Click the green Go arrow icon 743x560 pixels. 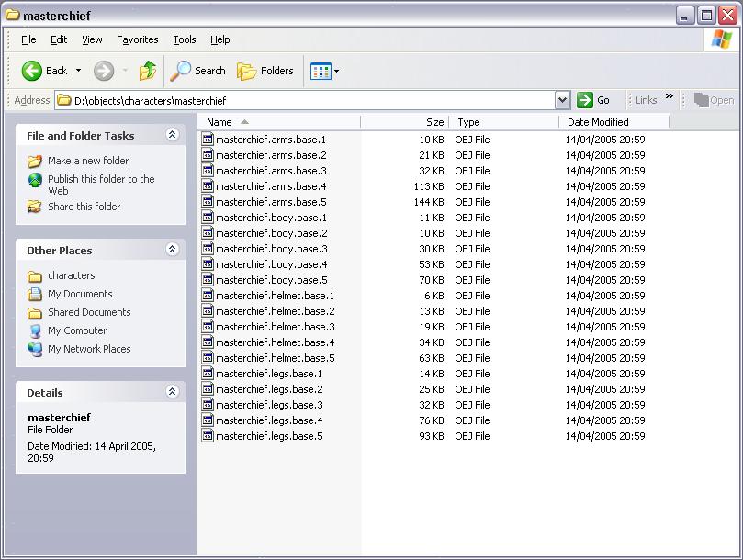(x=585, y=100)
